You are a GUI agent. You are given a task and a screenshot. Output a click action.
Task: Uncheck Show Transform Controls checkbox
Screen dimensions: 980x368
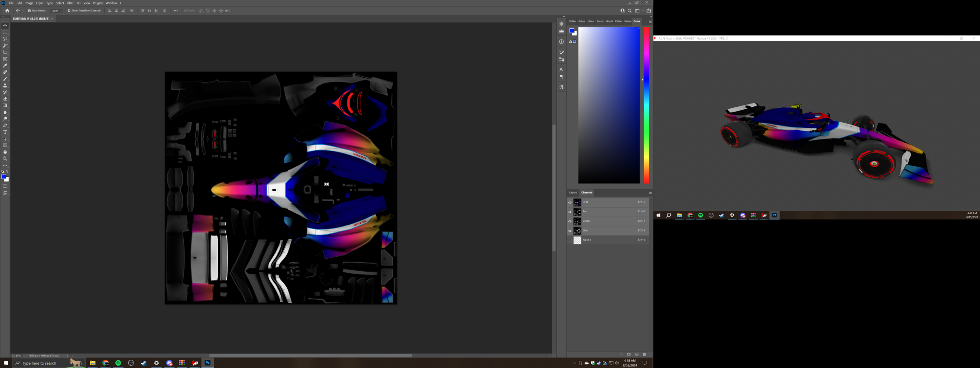click(x=69, y=11)
